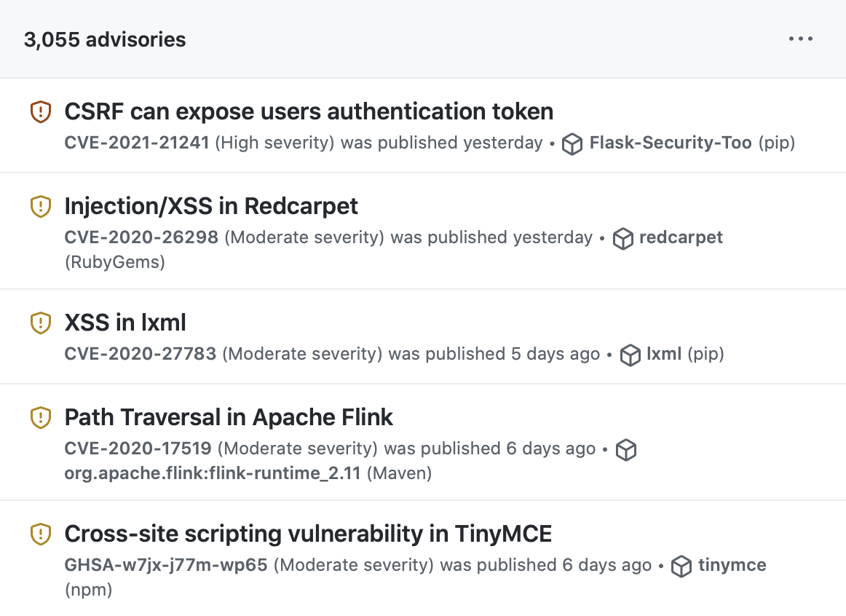Open the three-dot options menu
This screenshot has height=616, width=846.
801,39
